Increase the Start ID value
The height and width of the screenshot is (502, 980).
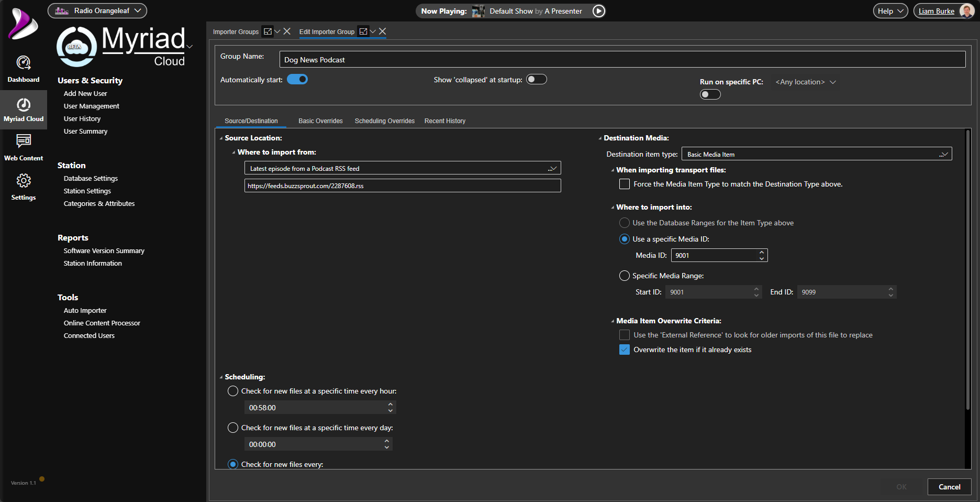pos(756,289)
